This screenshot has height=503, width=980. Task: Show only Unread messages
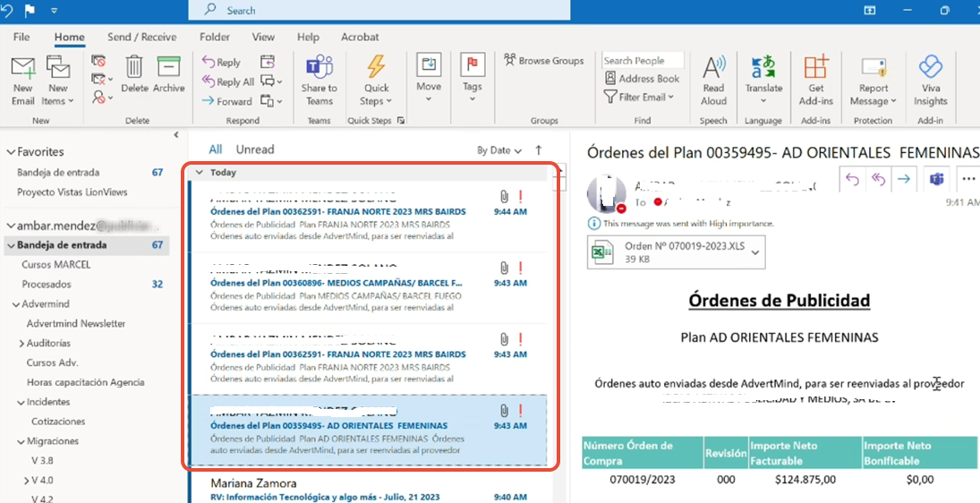pyautogui.click(x=255, y=149)
